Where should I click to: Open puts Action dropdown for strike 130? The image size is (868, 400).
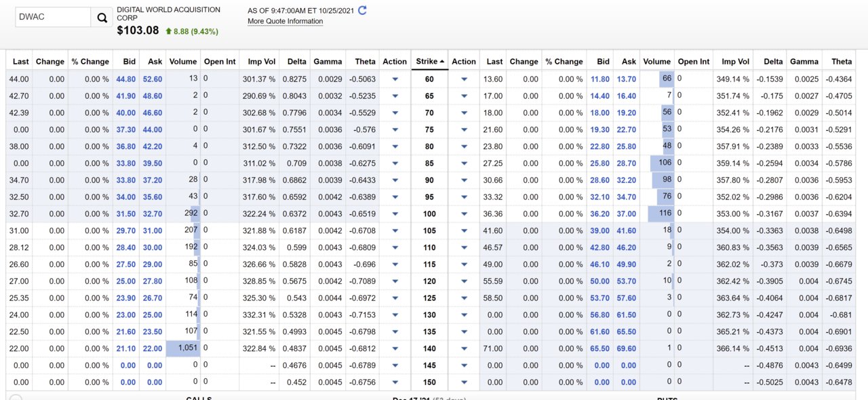click(x=464, y=315)
